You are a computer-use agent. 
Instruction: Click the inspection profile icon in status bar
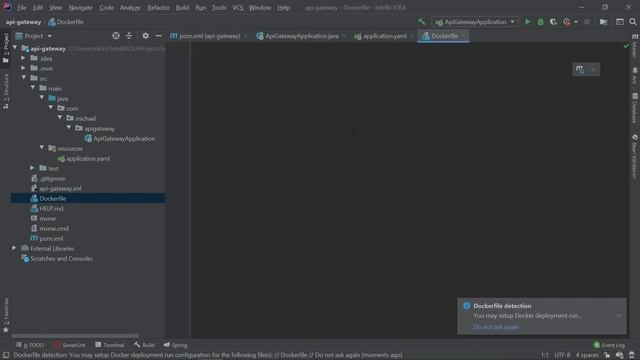[620, 355]
